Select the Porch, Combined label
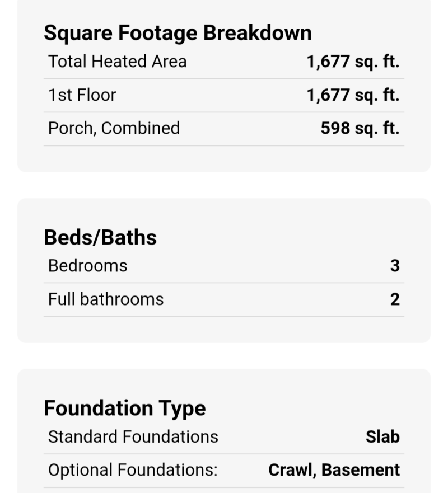The width and height of the screenshot is (448, 493). point(114,128)
